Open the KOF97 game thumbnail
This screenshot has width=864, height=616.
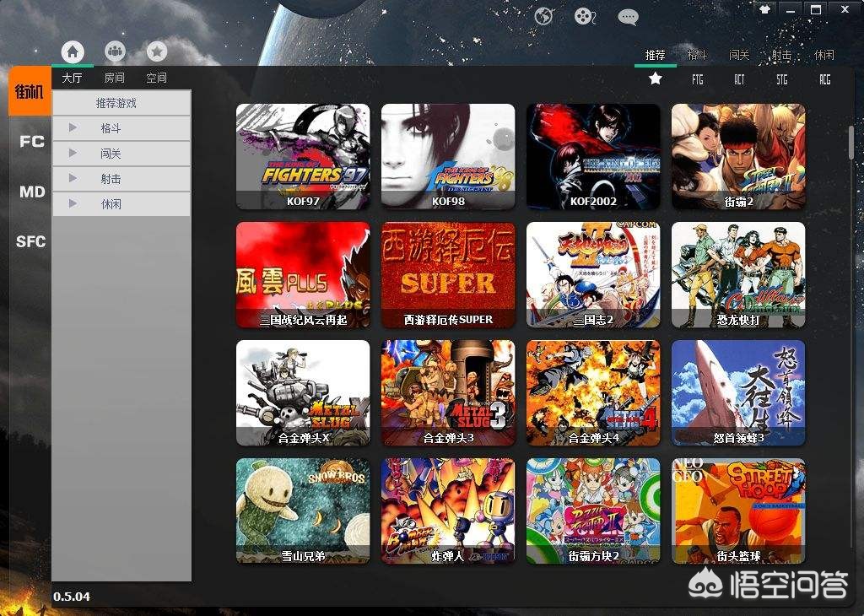[x=303, y=156]
